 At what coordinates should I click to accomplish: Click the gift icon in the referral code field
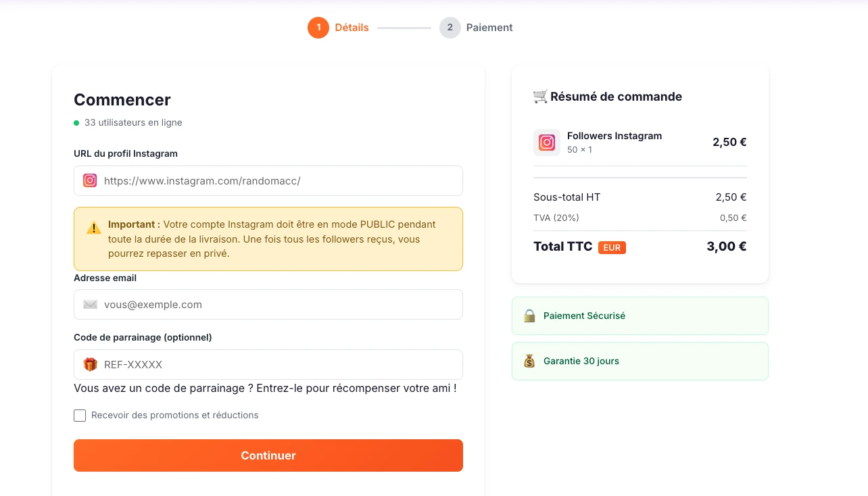point(89,364)
